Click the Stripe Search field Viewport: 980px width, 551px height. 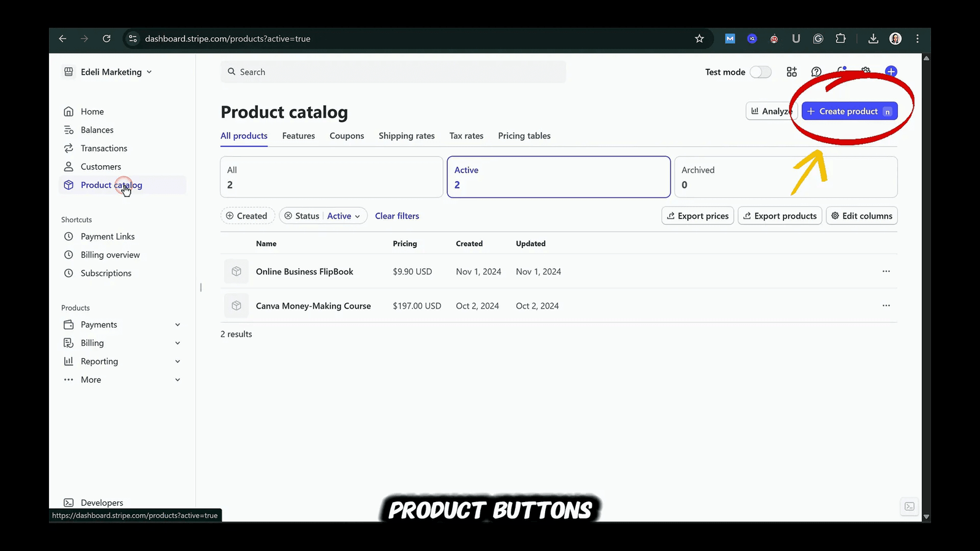pyautogui.click(x=393, y=72)
